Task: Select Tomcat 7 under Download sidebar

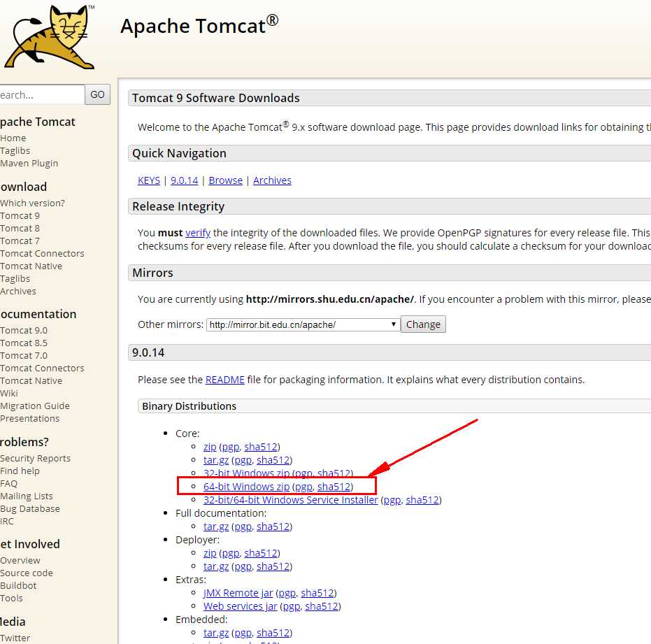Action: click(x=20, y=241)
